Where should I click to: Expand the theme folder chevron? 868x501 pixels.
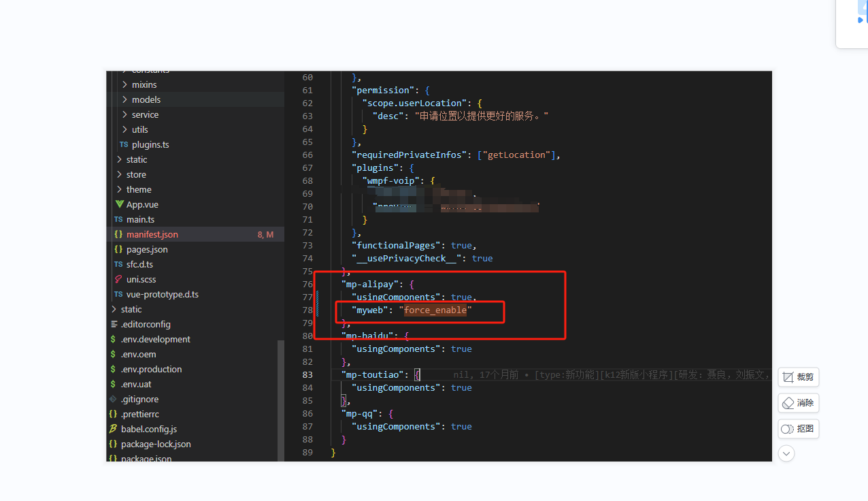(119, 189)
